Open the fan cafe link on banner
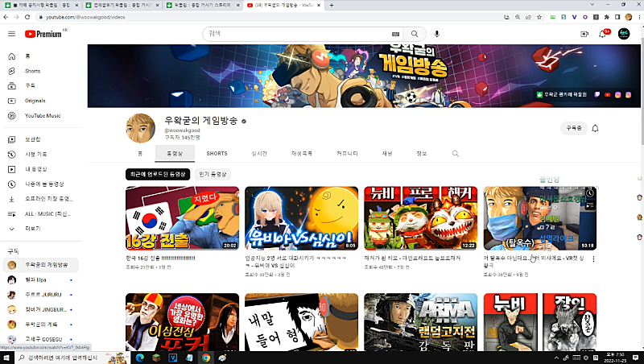Screen dimensions: 644x364 coord(562,94)
